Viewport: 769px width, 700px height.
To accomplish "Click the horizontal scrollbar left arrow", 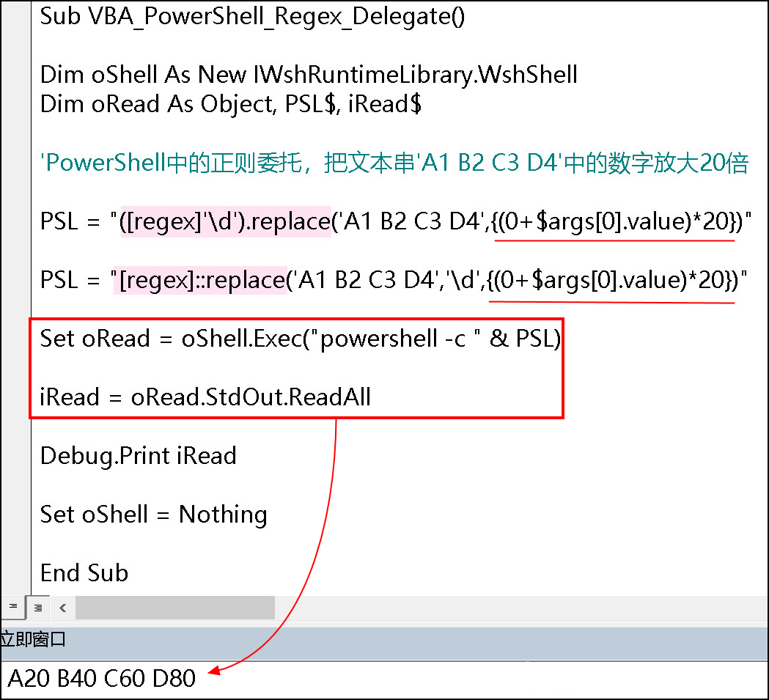I will [63, 608].
